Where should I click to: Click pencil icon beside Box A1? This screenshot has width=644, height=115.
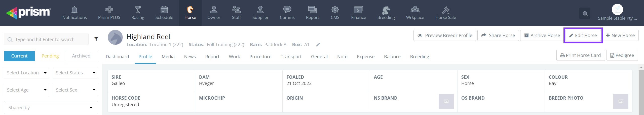tap(318, 45)
